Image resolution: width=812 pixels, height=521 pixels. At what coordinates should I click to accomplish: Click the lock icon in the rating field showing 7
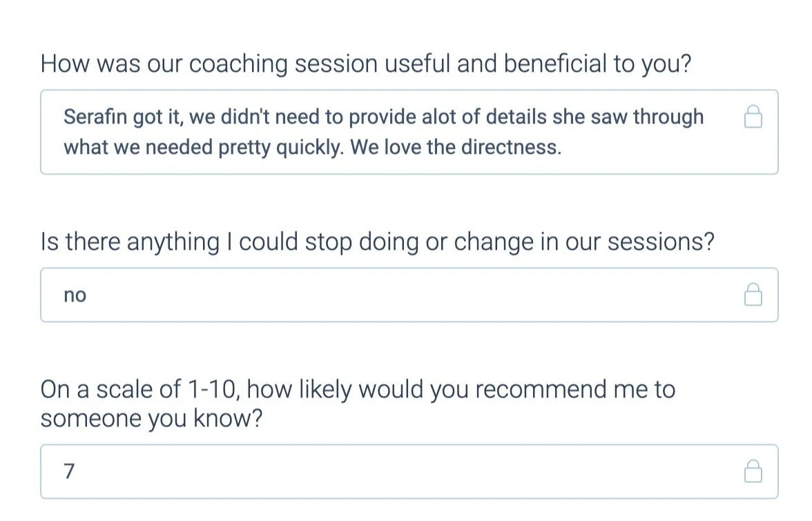click(x=753, y=471)
